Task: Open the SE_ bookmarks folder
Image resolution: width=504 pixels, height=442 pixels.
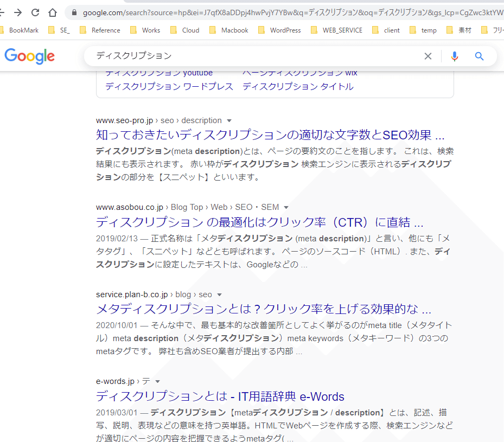Action: 59,30
